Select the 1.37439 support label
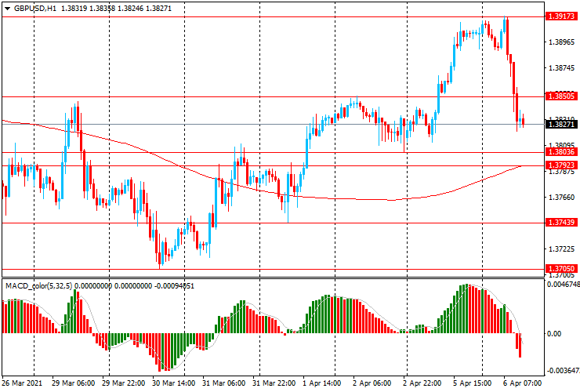This screenshot has height=392, width=580. tap(561, 222)
